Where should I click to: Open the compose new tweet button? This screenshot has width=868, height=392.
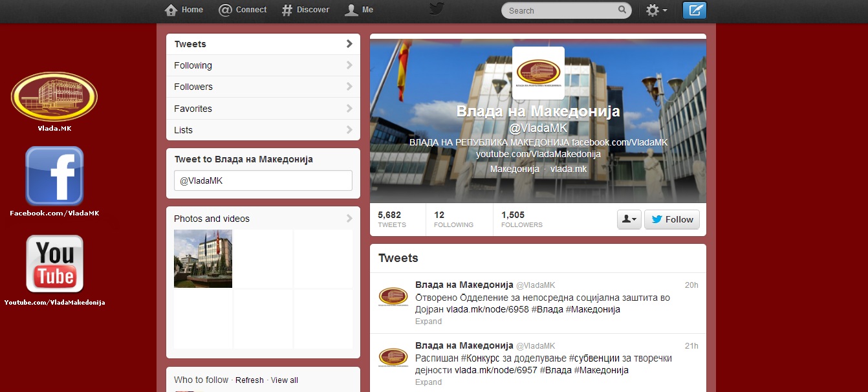695,10
